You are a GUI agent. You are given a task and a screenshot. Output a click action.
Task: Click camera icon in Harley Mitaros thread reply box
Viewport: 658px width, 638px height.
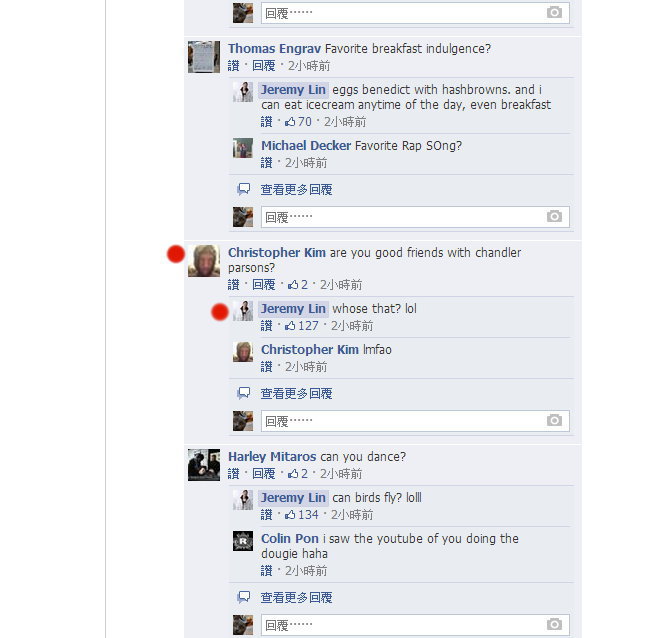(554, 625)
